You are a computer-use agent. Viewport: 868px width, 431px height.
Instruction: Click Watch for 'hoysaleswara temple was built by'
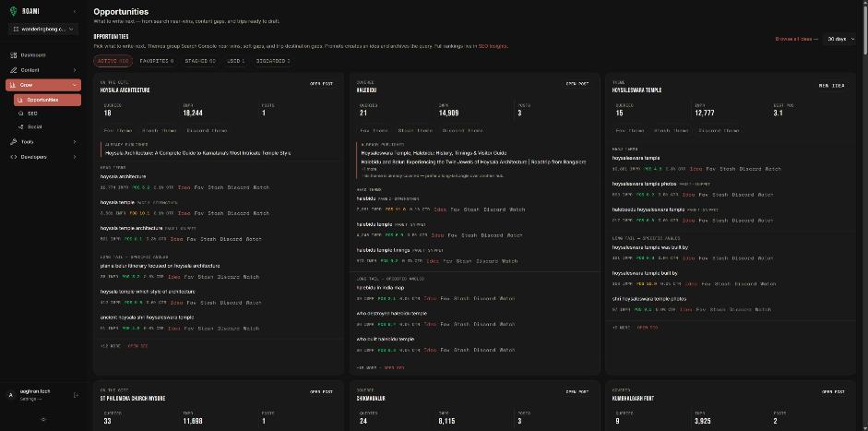[x=766, y=258]
